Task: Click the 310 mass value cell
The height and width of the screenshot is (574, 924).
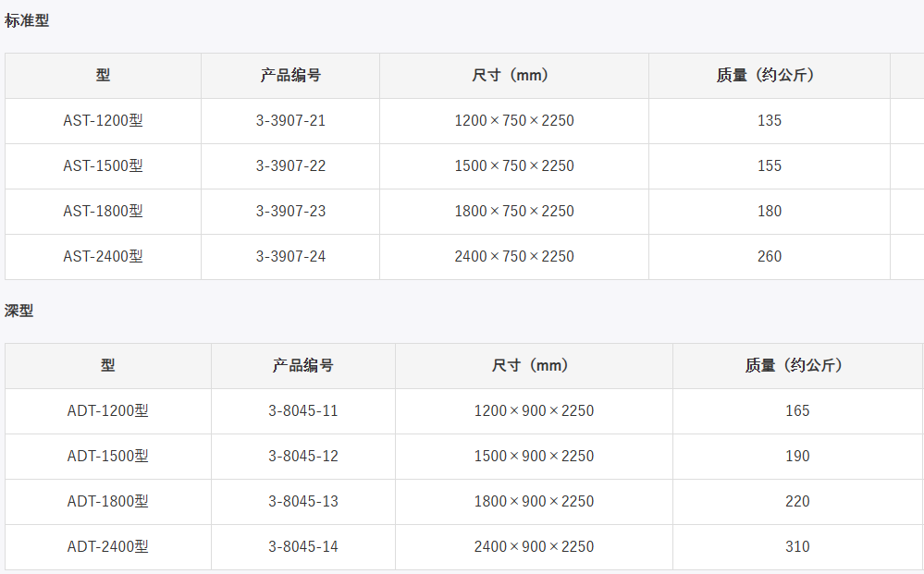Action: (x=797, y=547)
